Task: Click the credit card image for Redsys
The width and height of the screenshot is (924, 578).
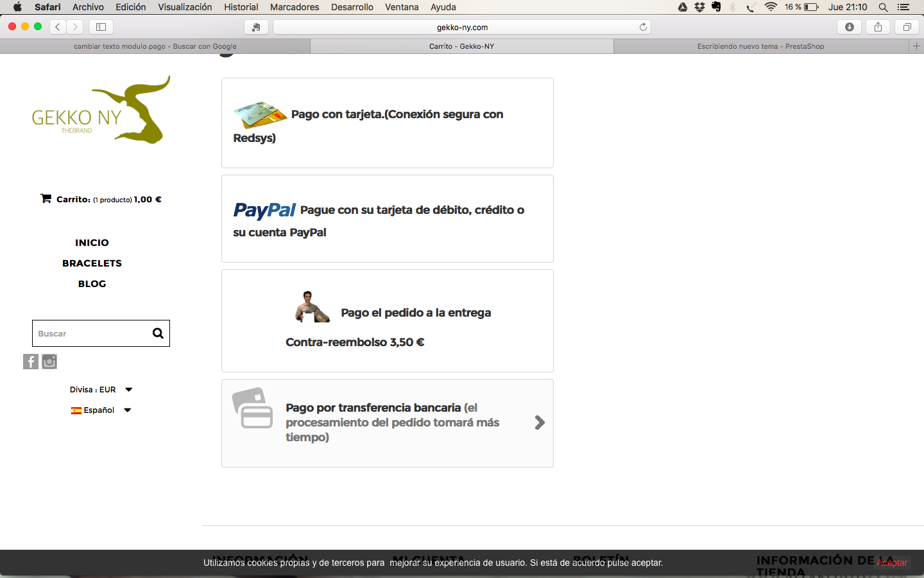Action: pos(260,114)
